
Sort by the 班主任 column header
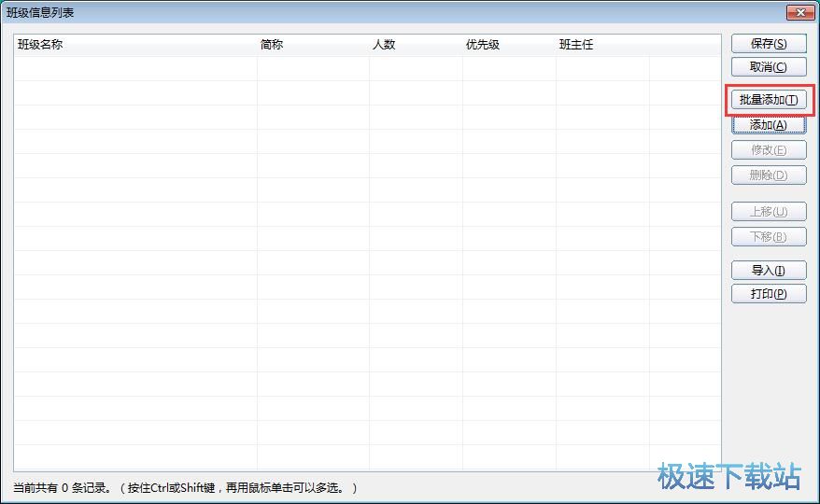(x=603, y=45)
